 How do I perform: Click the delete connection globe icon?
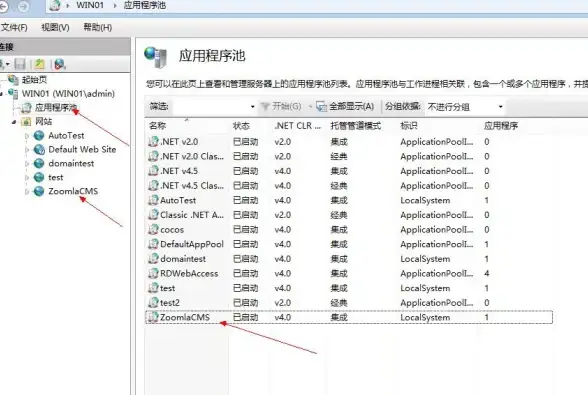(60, 64)
